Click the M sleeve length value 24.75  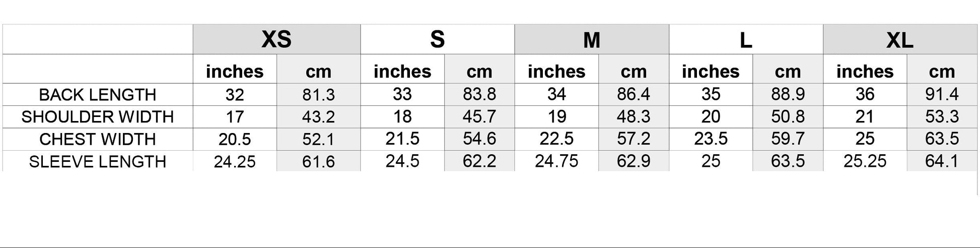pos(556,161)
